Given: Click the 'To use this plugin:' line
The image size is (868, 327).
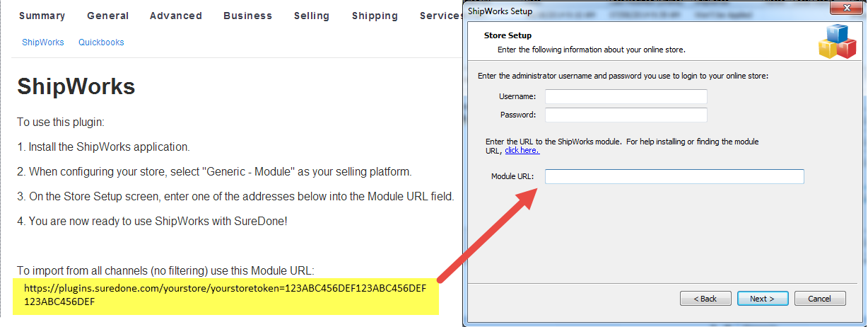Looking at the screenshot, I should click(x=61, y=122).
